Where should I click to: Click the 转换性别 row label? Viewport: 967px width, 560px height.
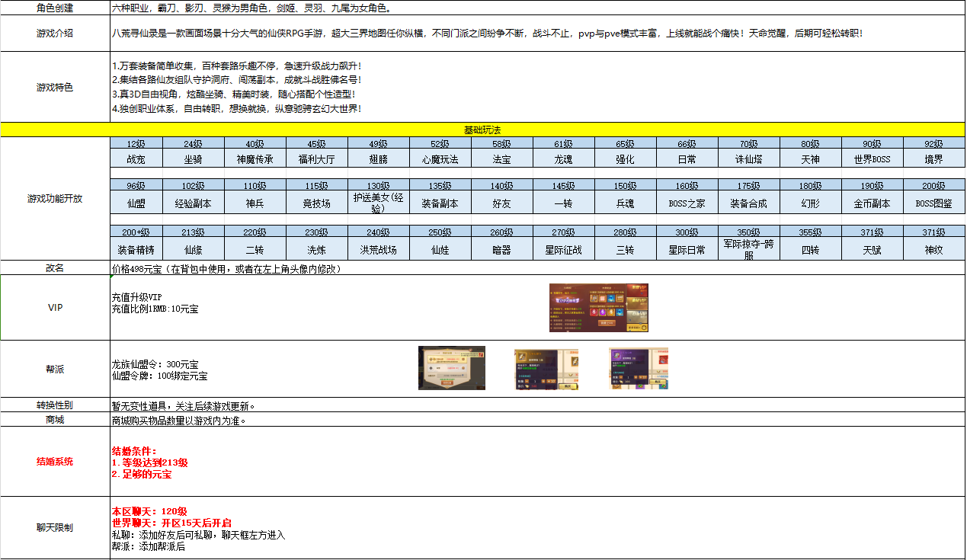click(55, 405)
